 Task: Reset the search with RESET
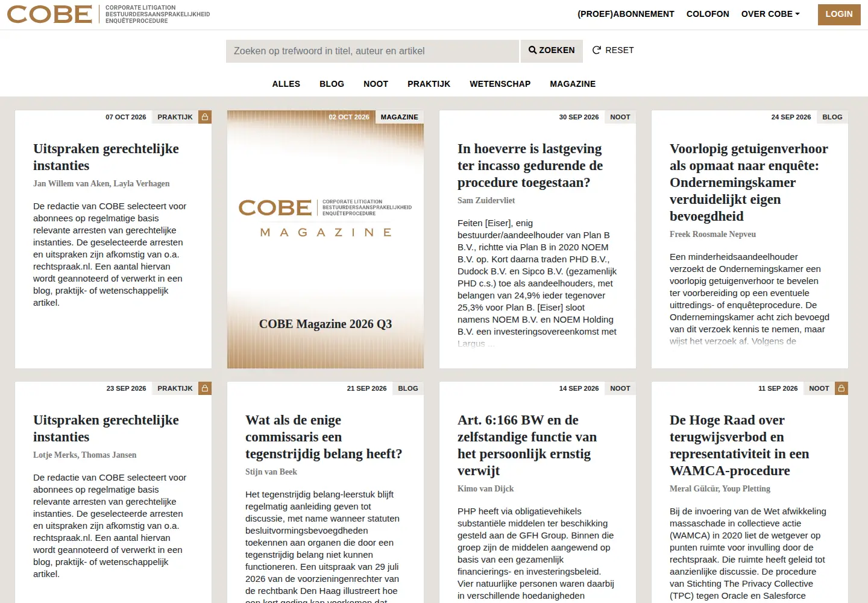click(613, 50)
